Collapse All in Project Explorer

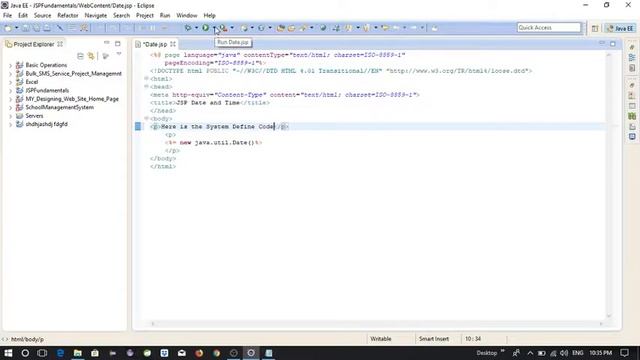click(80, 56)
